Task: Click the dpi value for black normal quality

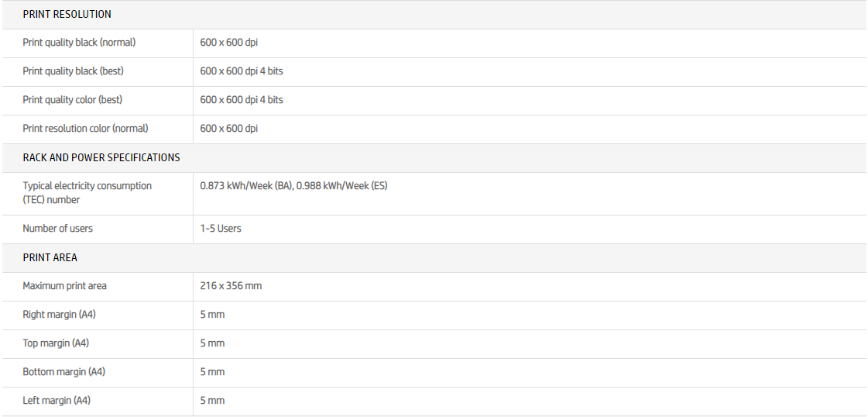Action: 228,43
